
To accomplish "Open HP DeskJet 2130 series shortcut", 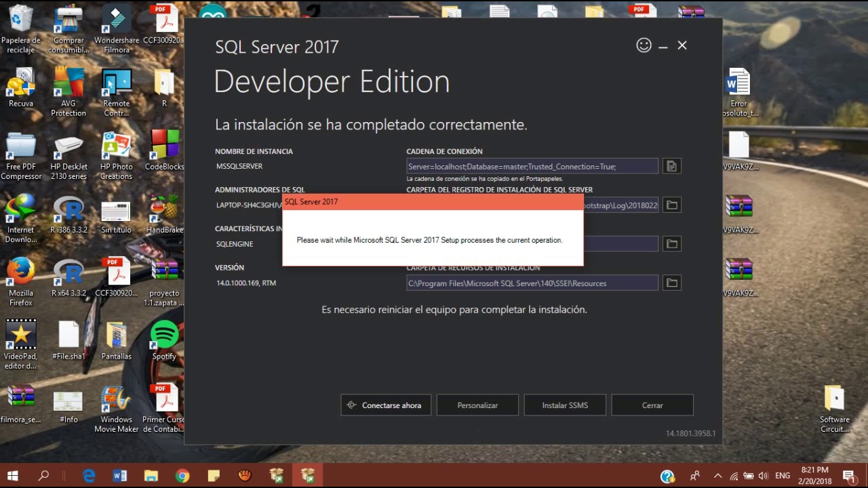I will 68,156.
